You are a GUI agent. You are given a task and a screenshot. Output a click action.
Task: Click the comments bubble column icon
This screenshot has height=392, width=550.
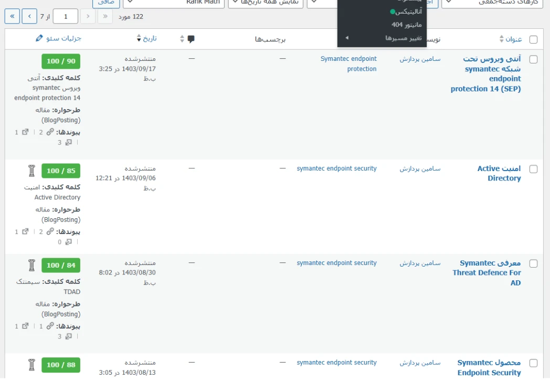pos(191,39)
